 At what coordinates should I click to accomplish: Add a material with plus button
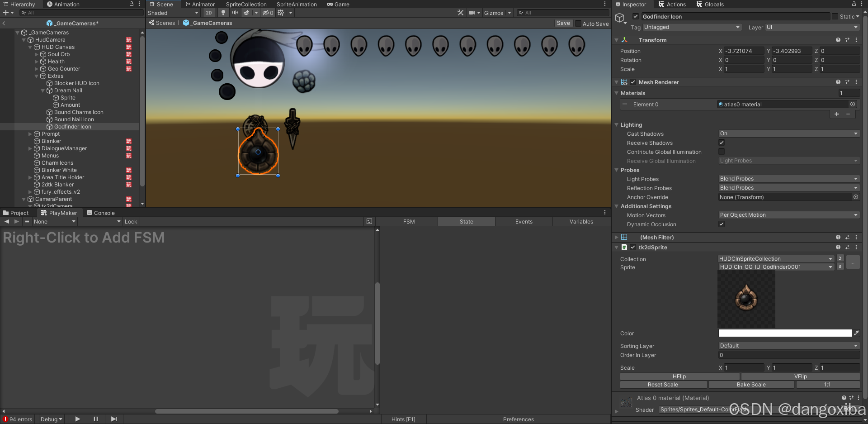pos(837,114)
